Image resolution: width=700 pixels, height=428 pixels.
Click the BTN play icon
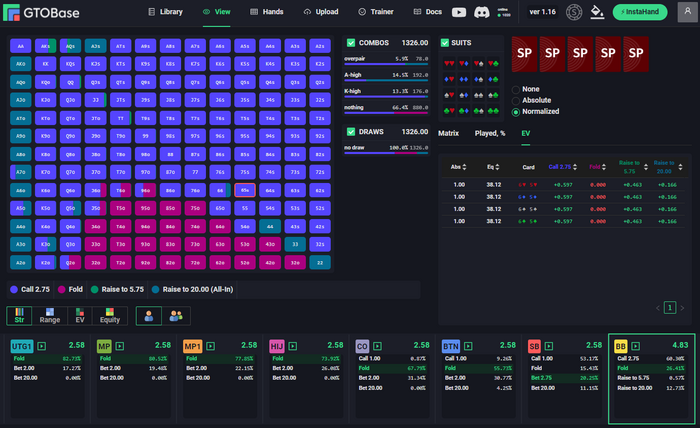[x=468, y=346]
